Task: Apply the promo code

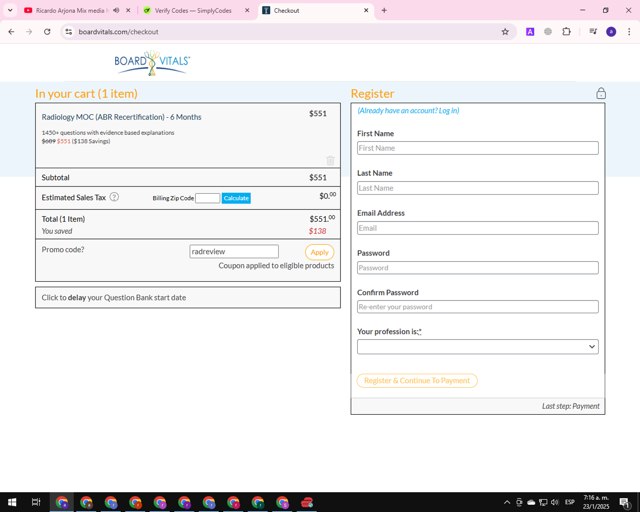Action: (x=319, y=252)
